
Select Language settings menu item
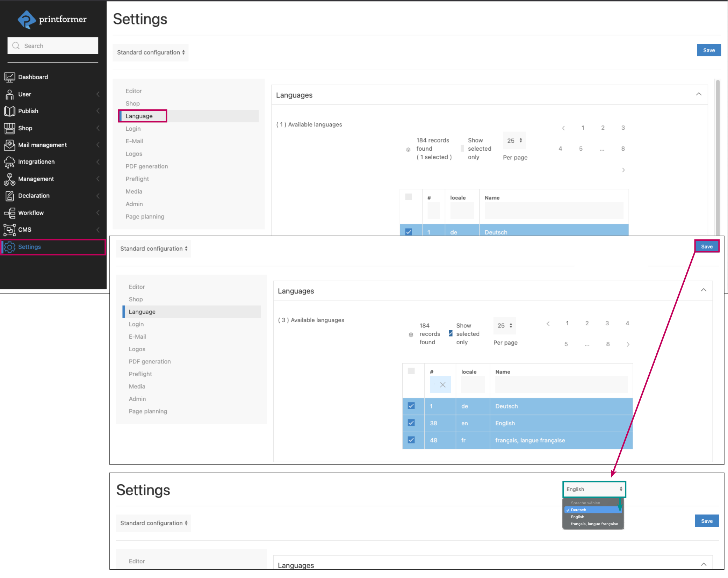coord(139,116)
